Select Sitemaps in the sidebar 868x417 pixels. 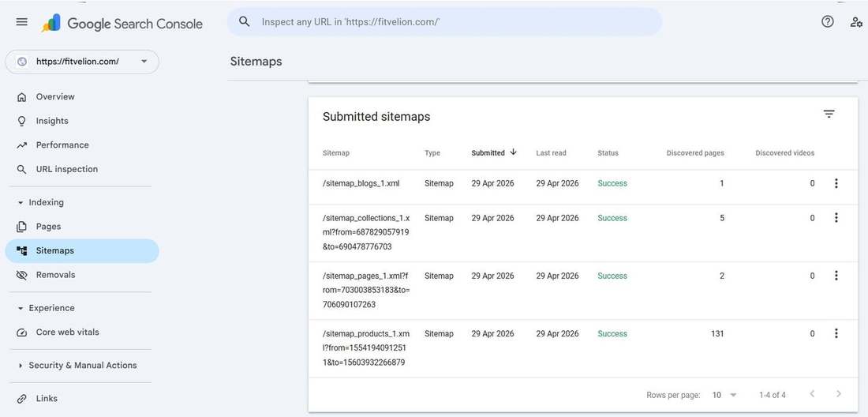tap(82, 251)
